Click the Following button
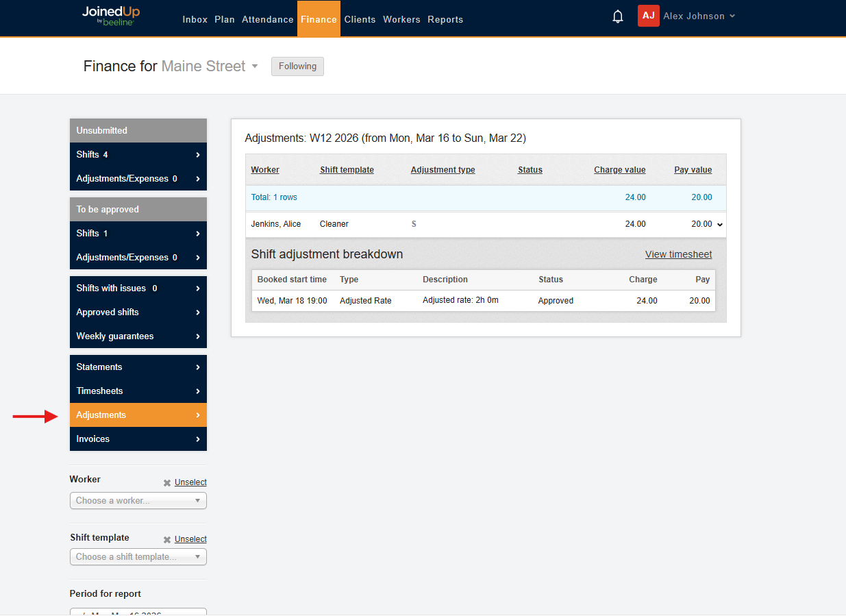Viewport: 846px width, 616px height. tap(297, 66)
